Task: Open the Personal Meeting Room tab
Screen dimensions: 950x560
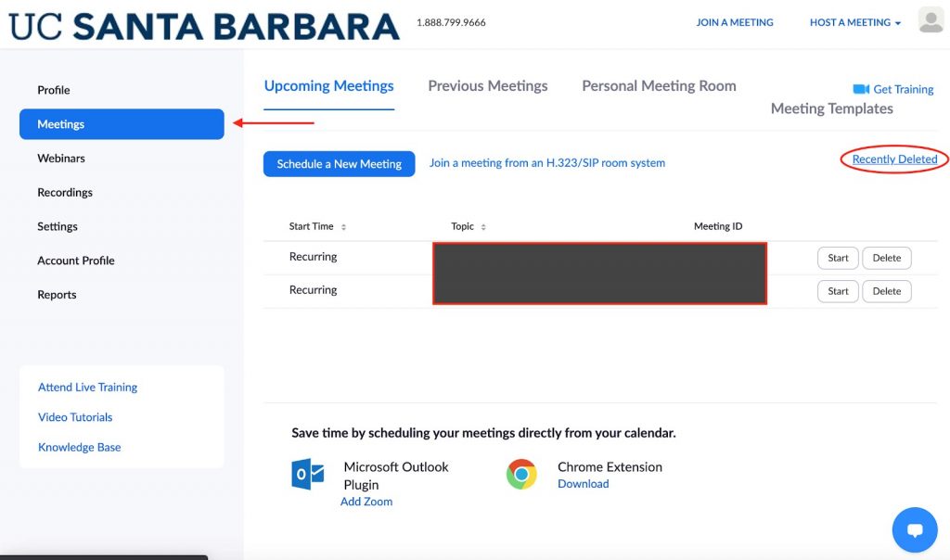Action: 659,86
